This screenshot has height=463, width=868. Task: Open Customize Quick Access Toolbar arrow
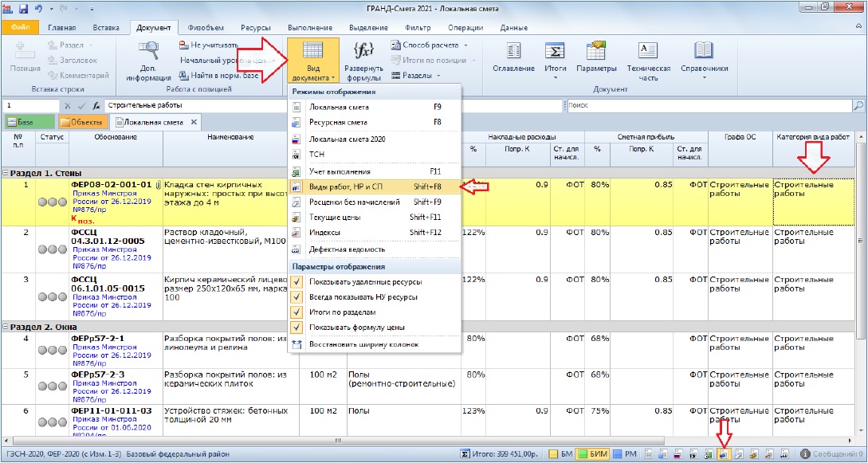tap(91, 9)
